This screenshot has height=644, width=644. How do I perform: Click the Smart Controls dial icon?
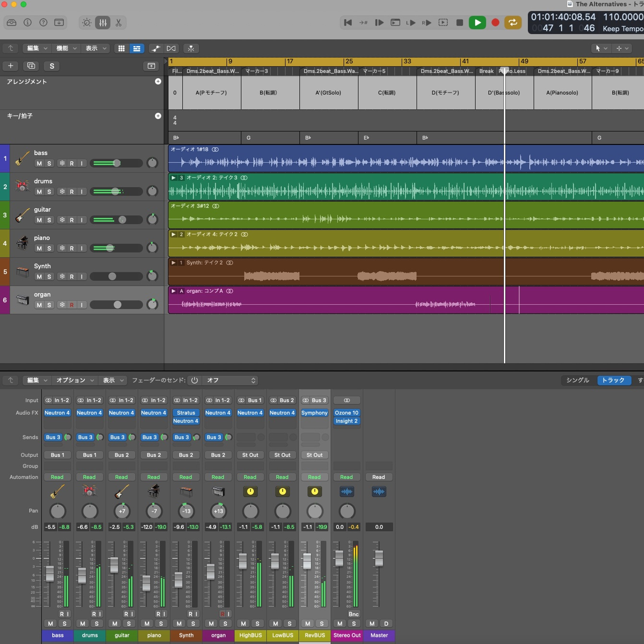(x=87, y=23)
